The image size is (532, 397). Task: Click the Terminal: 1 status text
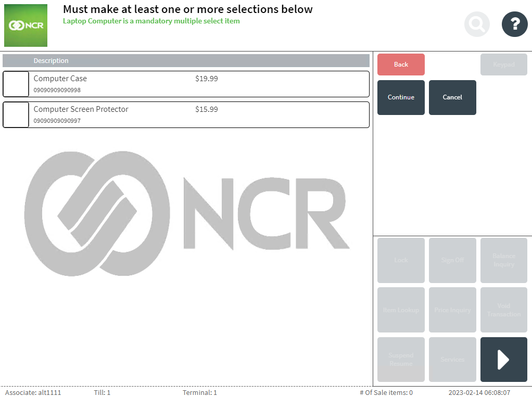point(199,393)
